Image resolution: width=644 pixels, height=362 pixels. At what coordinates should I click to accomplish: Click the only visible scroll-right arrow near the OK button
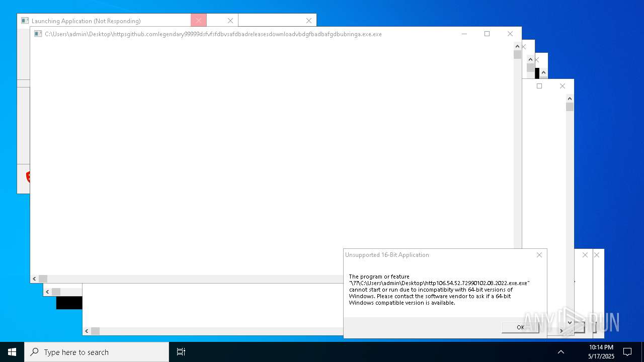(562, 331)
